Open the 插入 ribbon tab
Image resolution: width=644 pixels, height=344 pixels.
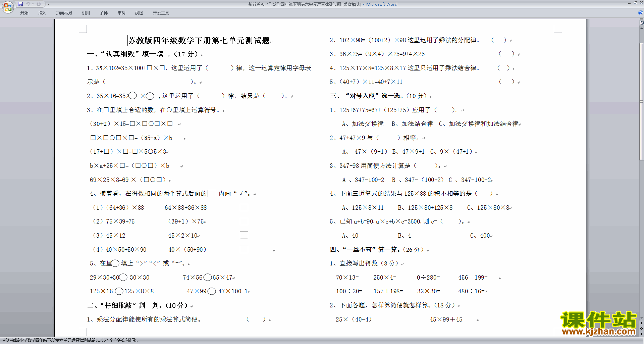pos(42,13)
